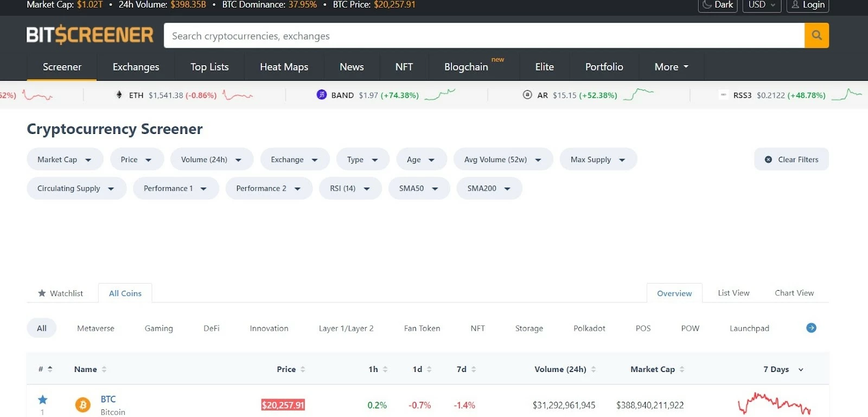Go to Heat Maps
Image resolution: width=868 pixels, height=417 pixels.
coord(284,67)
